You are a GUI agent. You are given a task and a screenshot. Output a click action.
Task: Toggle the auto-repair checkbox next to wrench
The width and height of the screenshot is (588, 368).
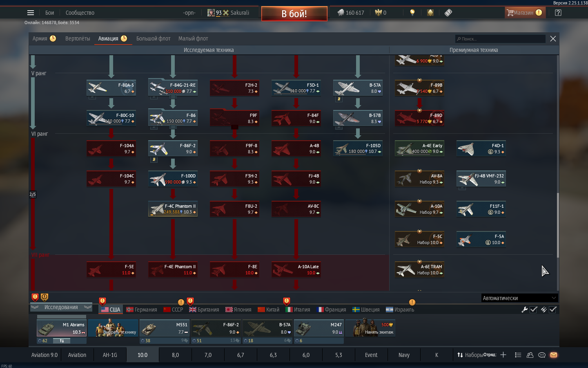533,310
